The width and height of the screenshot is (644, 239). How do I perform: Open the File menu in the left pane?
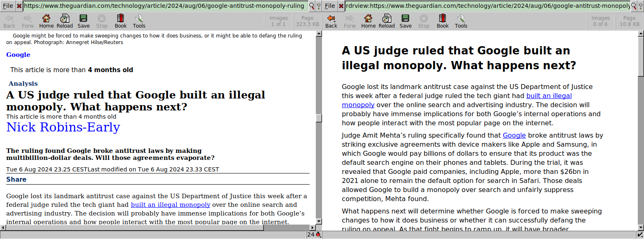pos(8,6)
